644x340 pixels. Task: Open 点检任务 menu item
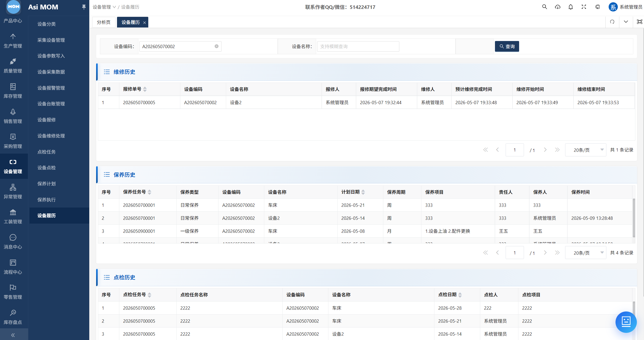click(47, 152)
